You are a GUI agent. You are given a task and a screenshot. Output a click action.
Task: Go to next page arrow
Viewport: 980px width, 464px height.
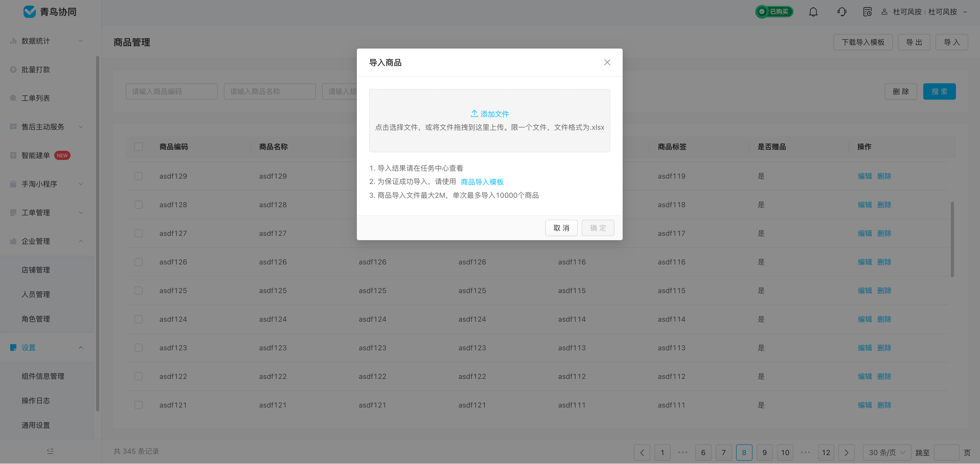846,452
